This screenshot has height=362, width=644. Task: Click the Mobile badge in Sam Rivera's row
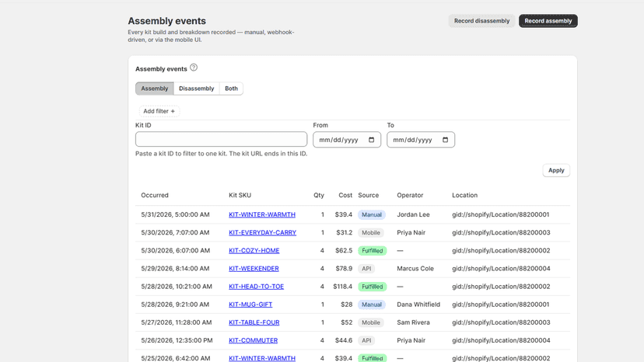(371, 322)
